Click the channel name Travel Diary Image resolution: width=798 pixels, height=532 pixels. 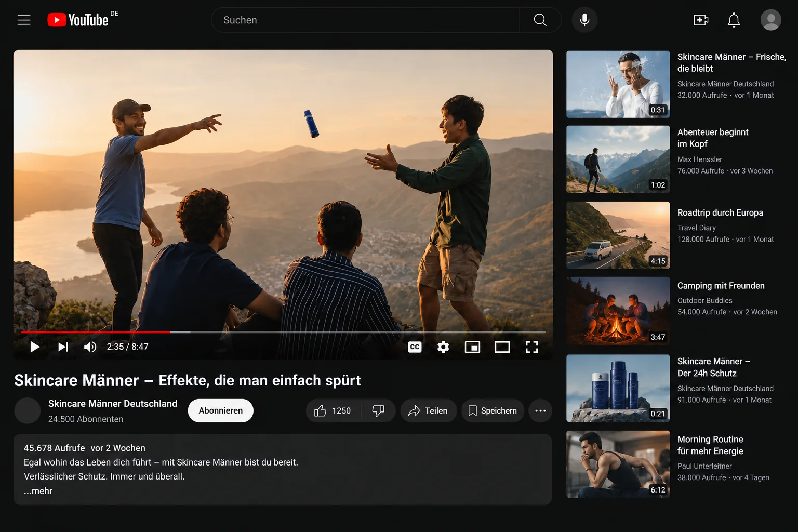(697, 228)
